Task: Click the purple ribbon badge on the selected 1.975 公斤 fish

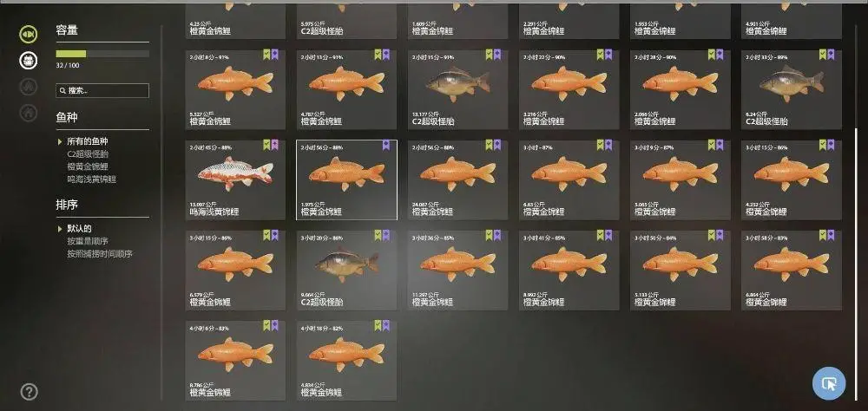Action: [x=386, y=145]
